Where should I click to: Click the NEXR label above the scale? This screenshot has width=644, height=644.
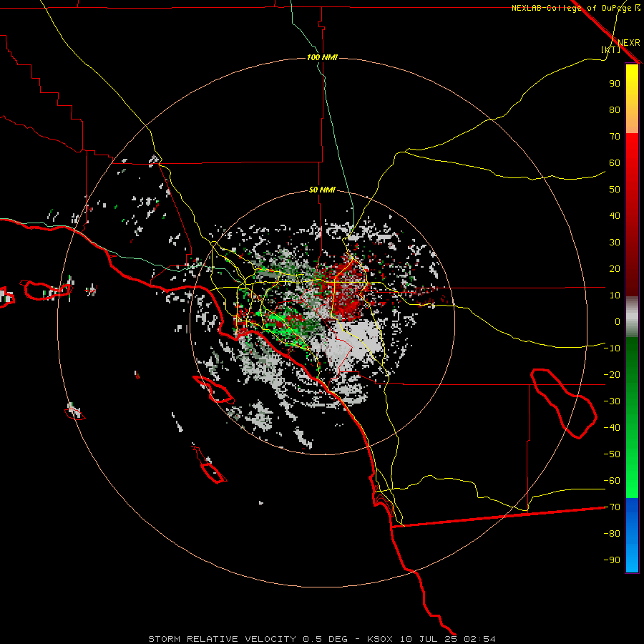point(628,43)
